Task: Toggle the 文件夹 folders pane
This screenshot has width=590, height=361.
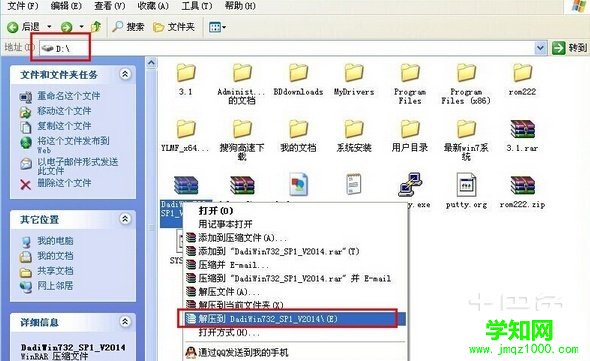Action: click(x=174, y=27)
